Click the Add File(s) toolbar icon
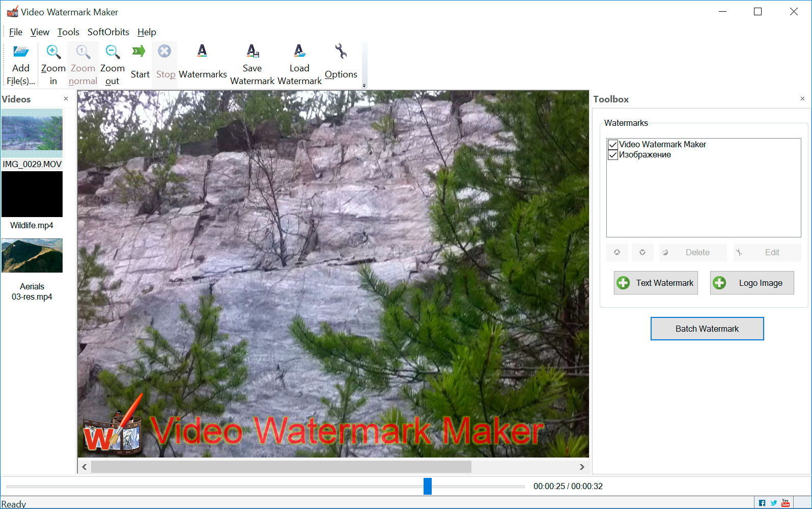The height and width of the screenshot is (509, 812). 21,52
